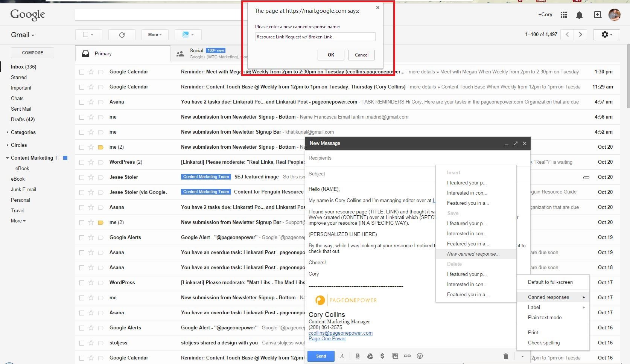Viewport: 630px width, 364px height.
Task: Insert files using Google Drive icon
Action: [370, 356]
